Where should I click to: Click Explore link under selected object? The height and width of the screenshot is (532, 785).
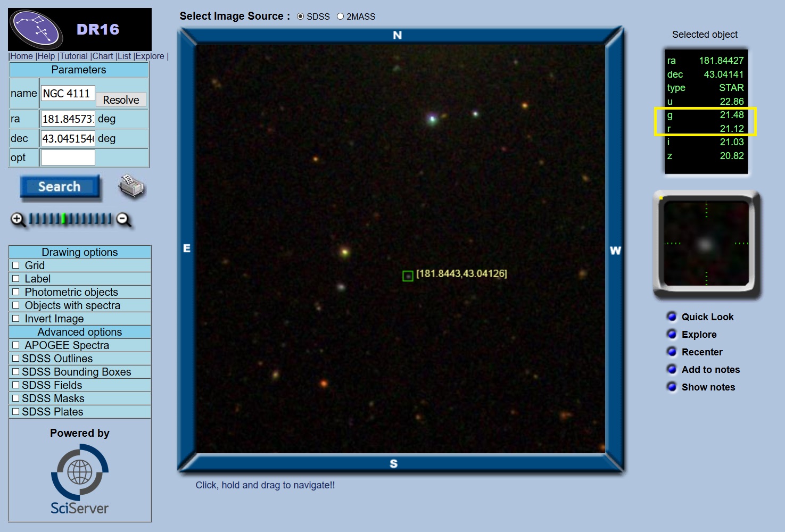(699, 334)
